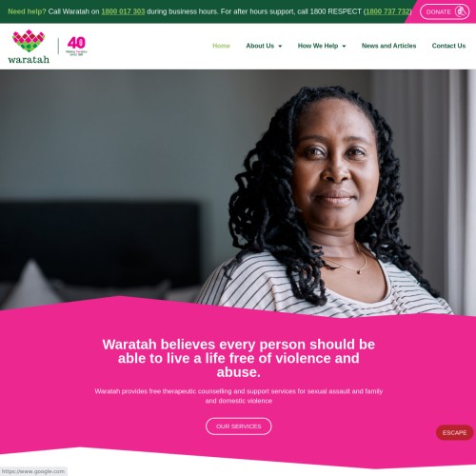Open the About Us menu
The height and width of the screenshot is (476, 476).
[260, 46]
